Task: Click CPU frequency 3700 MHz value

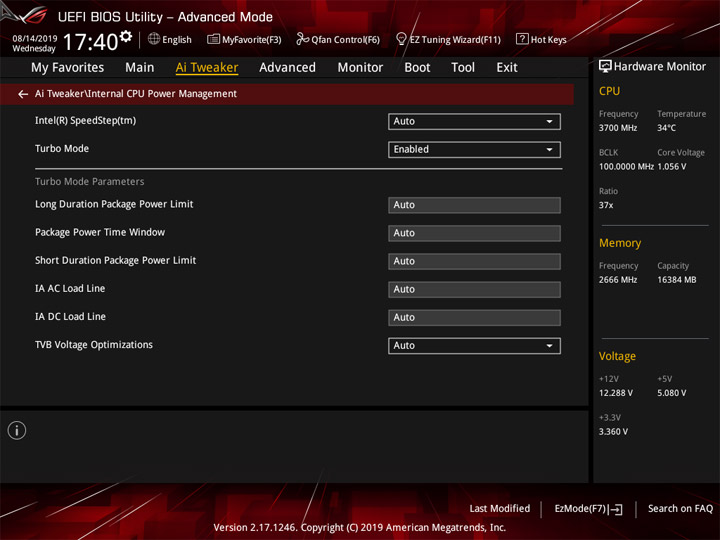Action: (618, 128)
